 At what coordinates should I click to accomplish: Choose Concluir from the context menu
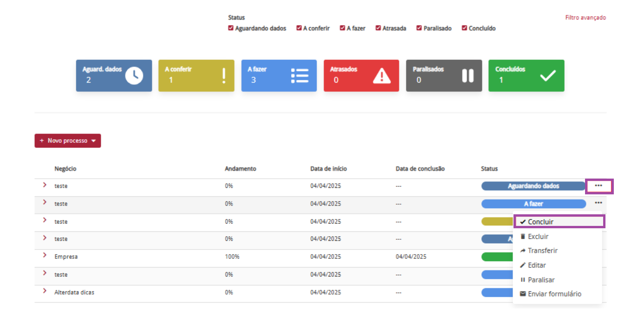click(559, 222)
